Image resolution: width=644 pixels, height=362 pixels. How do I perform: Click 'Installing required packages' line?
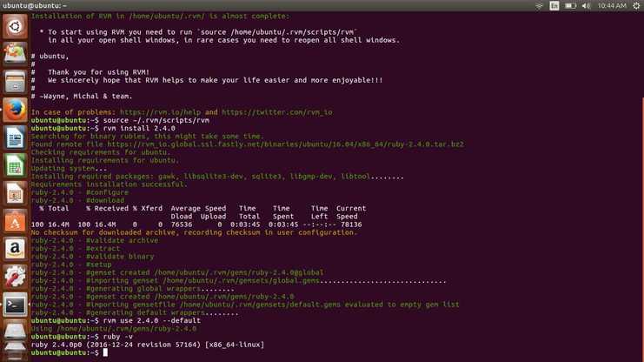(217, 176)
